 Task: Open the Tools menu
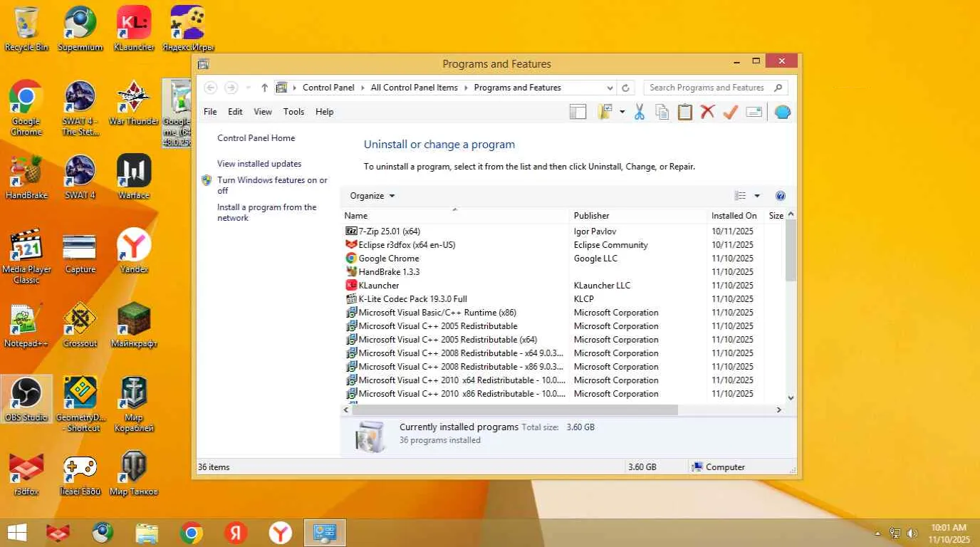[x=293, y=112]
